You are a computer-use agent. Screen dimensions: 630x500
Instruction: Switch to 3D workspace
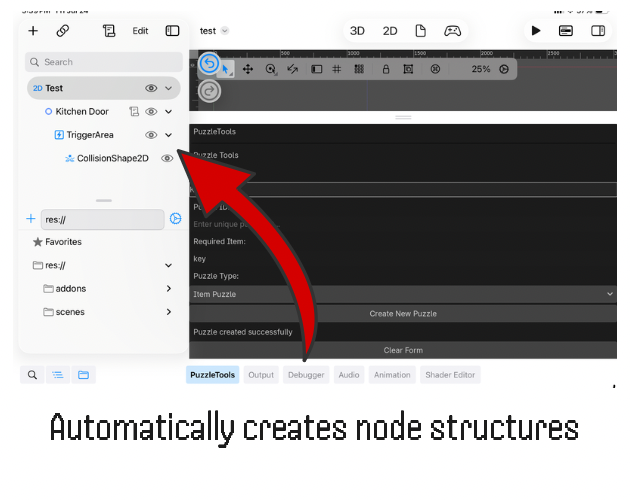(357, 31)
